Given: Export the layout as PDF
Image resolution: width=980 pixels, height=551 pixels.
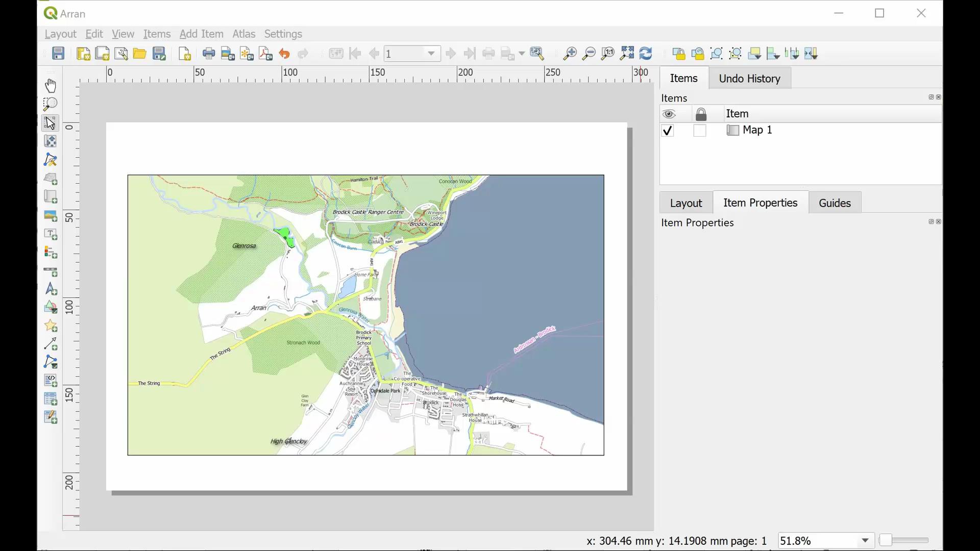Looking at the screenshot, I should tap(265, 53).
